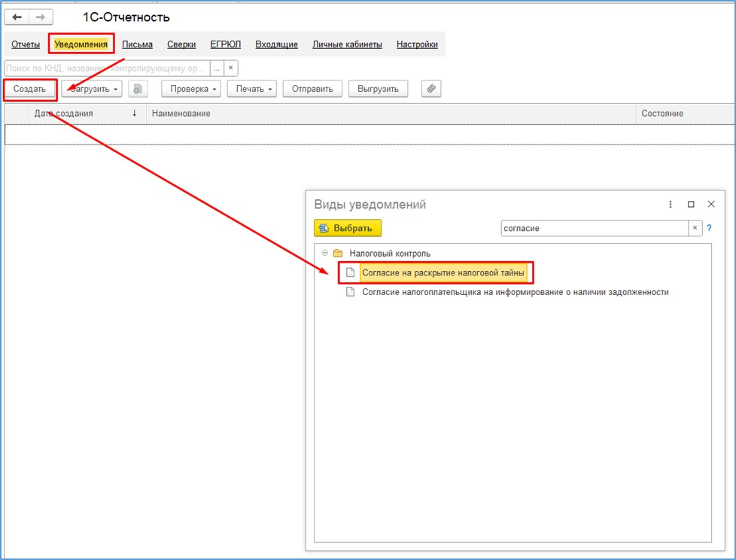Screen dimensions: 736x560
Task: Go back with the left arrow button
Action: pyautogui.click(x=17, y=17)
